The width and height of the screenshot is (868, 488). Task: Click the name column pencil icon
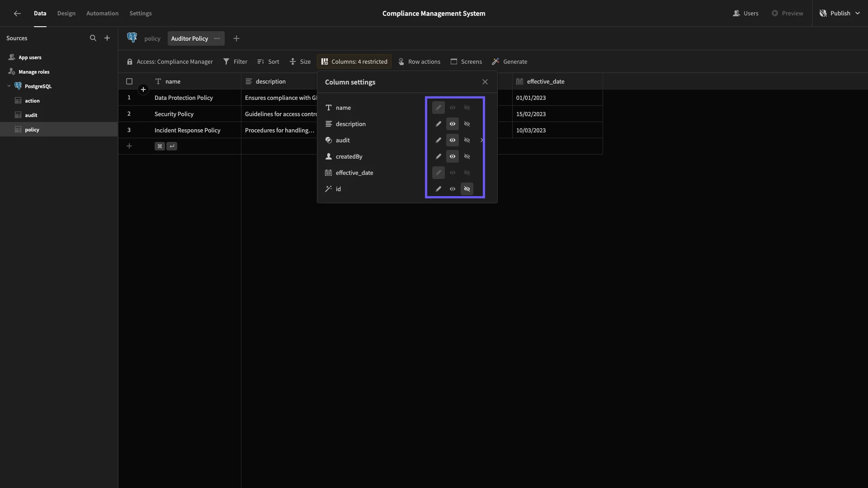tap(438, 108)
